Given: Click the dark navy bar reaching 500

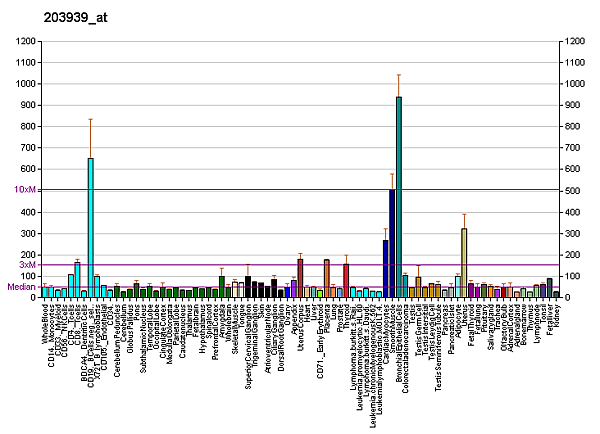Looking at the screenshot, I should click(392, 243).
